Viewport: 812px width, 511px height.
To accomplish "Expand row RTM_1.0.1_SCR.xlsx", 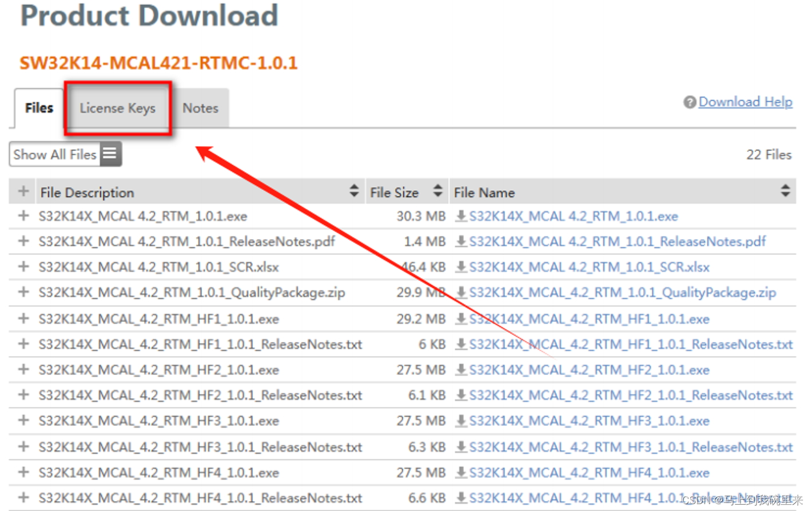I will [x=23, y=267].
